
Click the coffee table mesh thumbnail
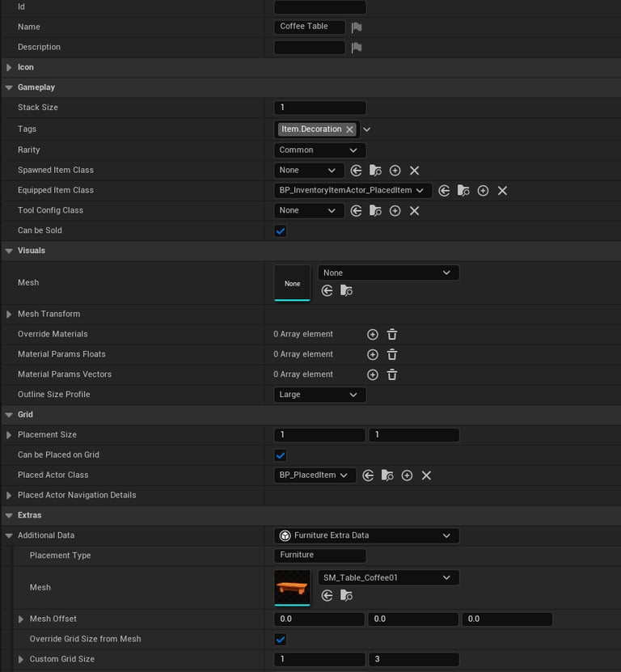pos(292,588)
